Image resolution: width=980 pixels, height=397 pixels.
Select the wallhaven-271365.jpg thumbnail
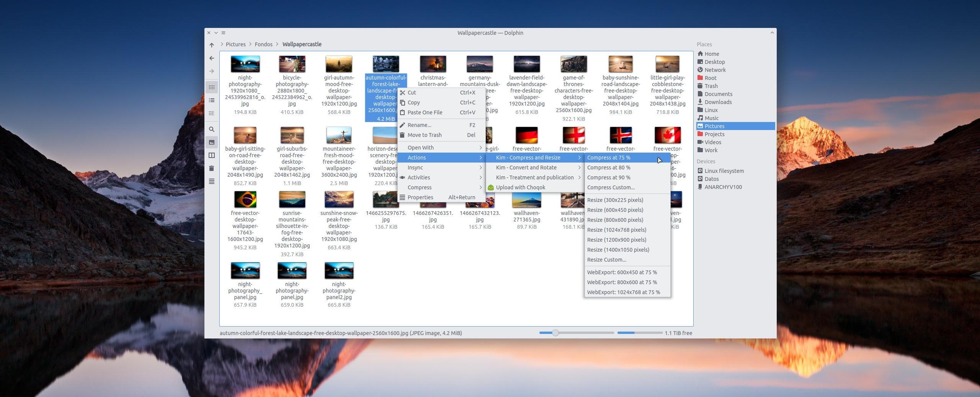[x=526, y=199]
